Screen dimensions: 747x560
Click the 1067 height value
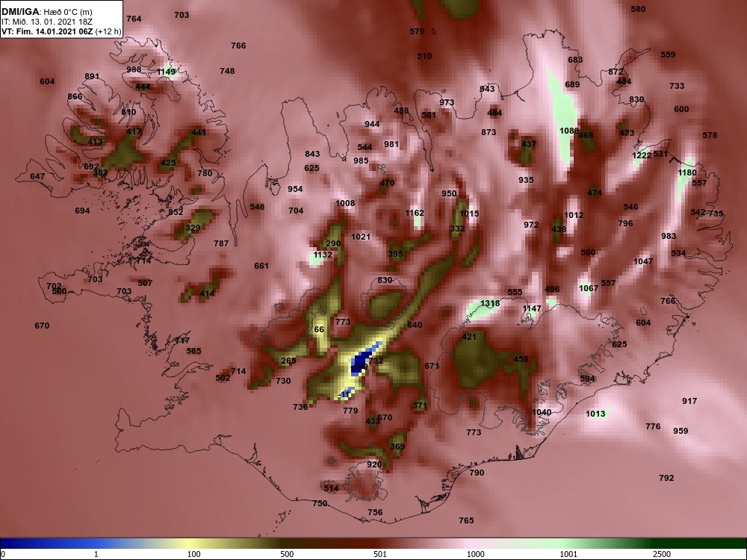tap(589, 288)
